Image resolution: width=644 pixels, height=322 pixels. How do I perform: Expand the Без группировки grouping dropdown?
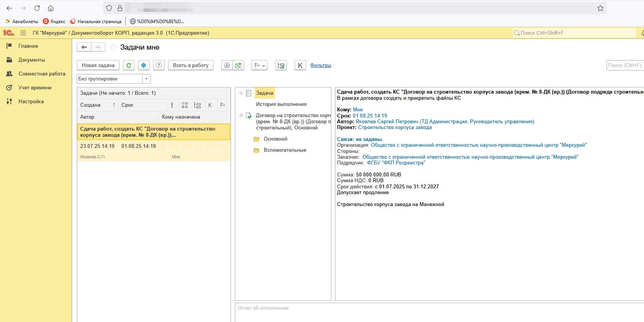click(x=146, y=79)
